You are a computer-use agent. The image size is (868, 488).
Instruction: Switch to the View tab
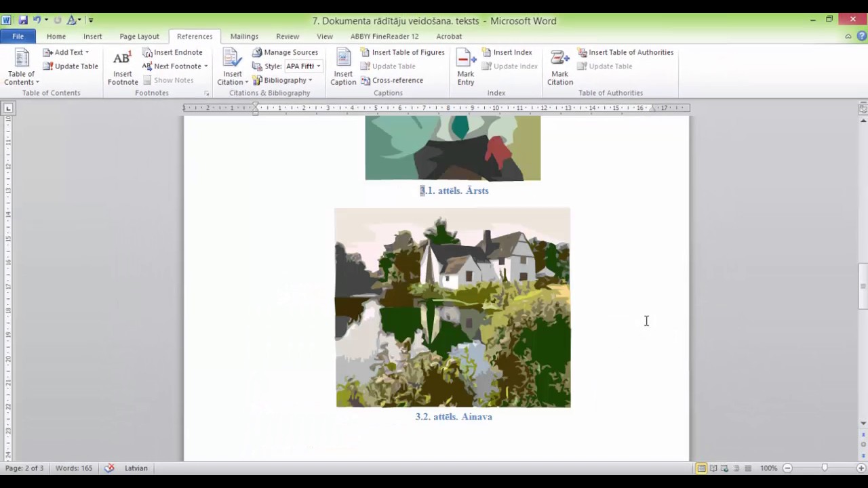[325, 37]
